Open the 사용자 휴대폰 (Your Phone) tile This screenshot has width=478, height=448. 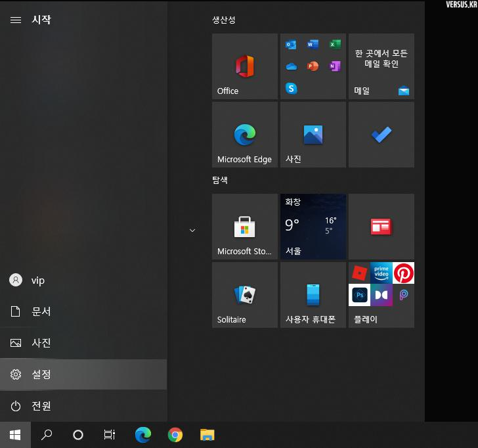(313, 295)
